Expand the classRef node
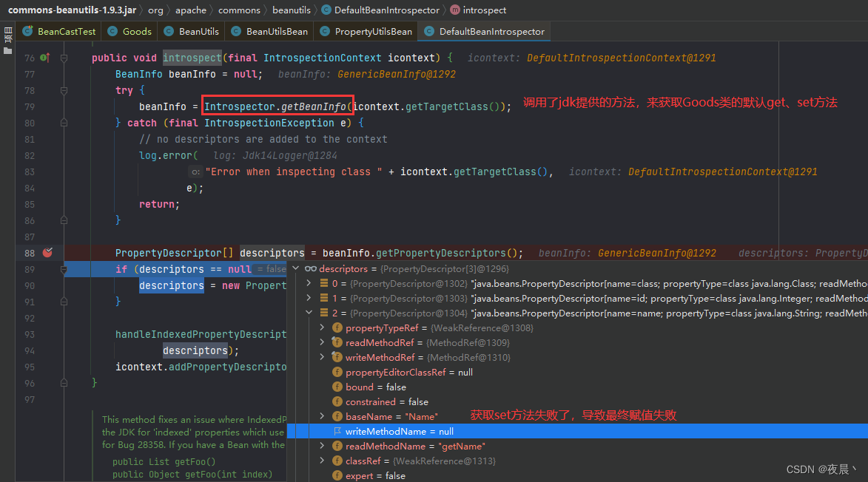The image size is (868, 482). pyautogui.click(x=322, y=461)
